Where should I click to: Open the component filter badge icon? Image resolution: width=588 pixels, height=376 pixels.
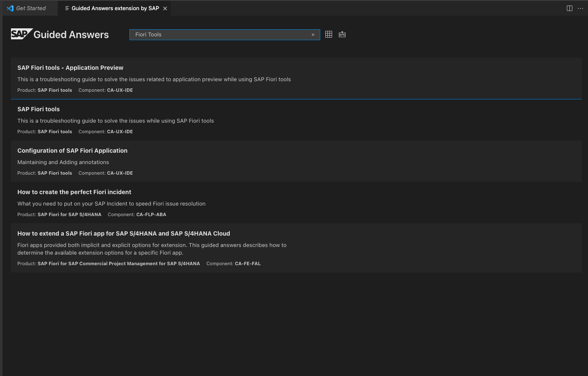(342, 34)
